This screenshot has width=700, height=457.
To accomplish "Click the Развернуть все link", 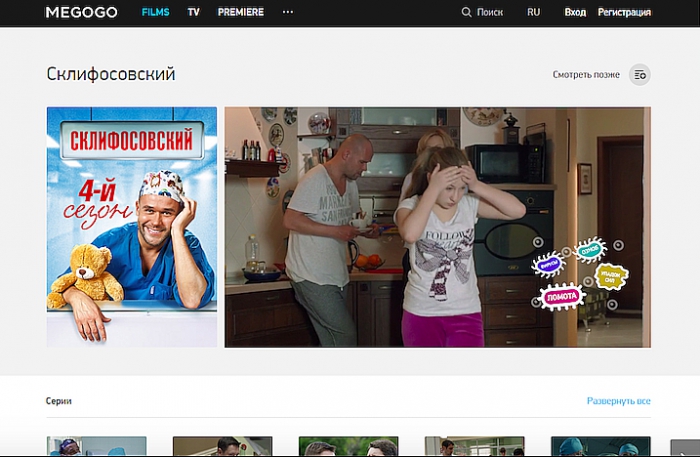I will pyautogui.click(x=618, y=401).
